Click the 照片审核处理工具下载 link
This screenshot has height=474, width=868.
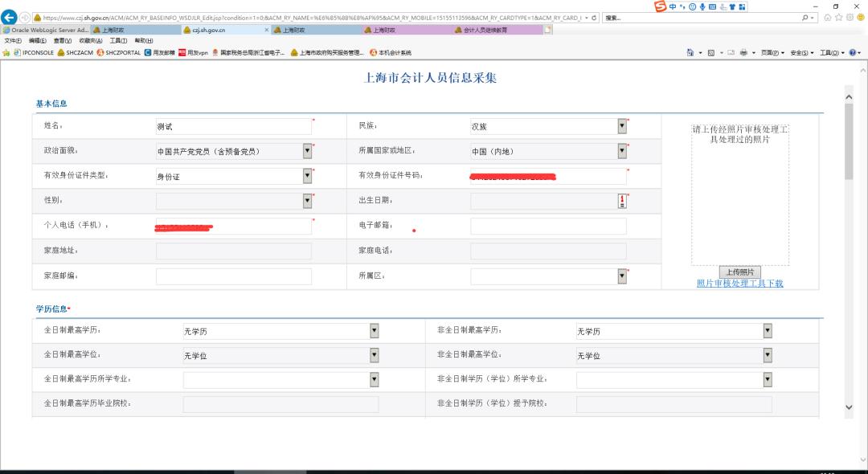pos(739,284)
